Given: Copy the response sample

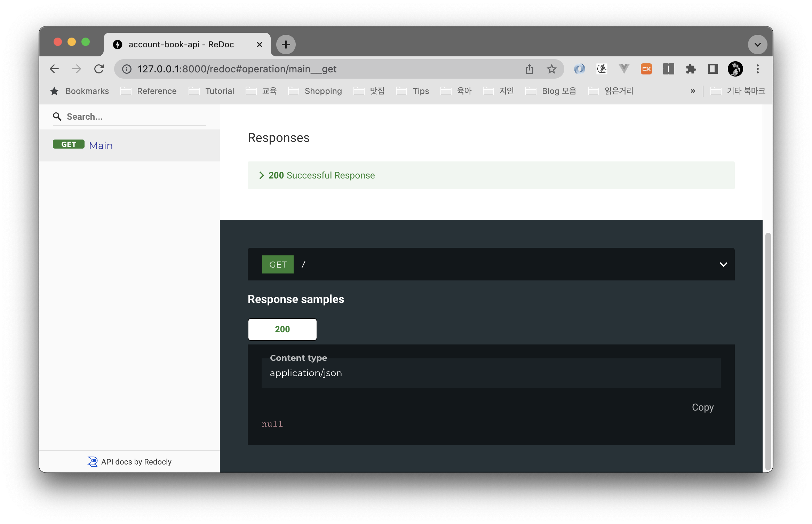Looking at the screenshot, I should (x=702, y=407).
